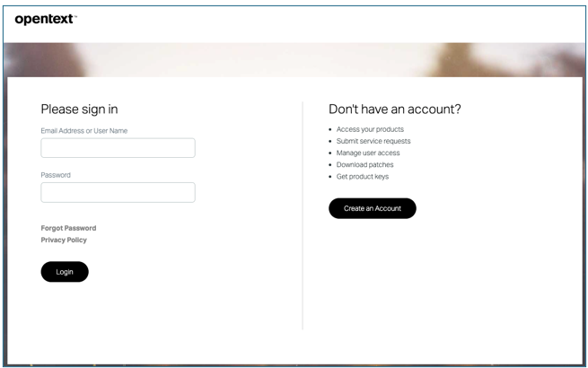
Task: Click the "Email Address or User Name" label
Action: [83, 131]
